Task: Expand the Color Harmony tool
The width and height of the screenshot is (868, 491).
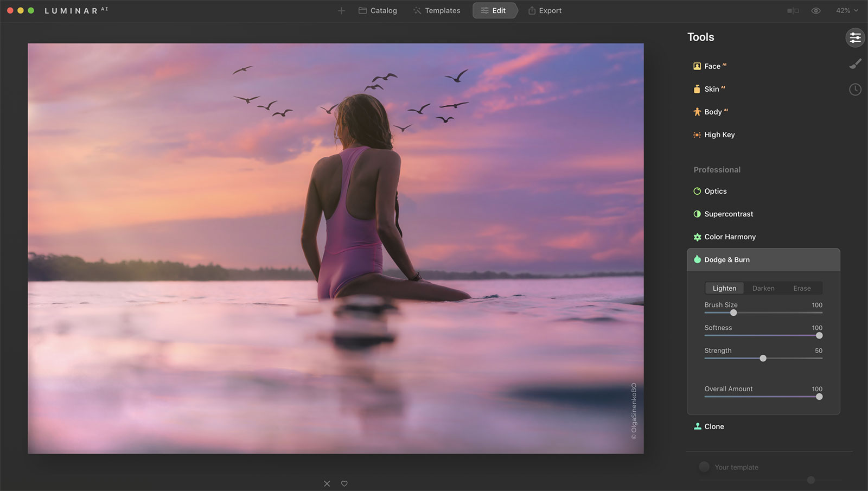Action: pos(730,237)
